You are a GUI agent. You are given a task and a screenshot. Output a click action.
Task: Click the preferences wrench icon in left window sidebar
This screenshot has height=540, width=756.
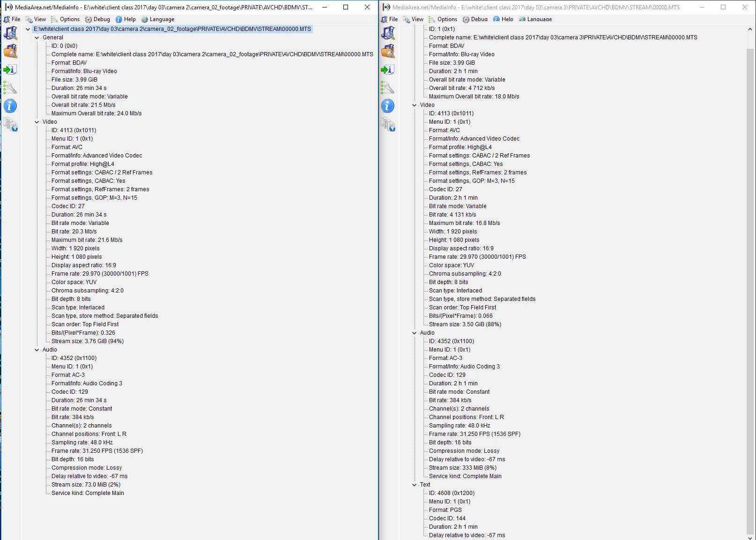pyautogui.click(x=10, y=88)
